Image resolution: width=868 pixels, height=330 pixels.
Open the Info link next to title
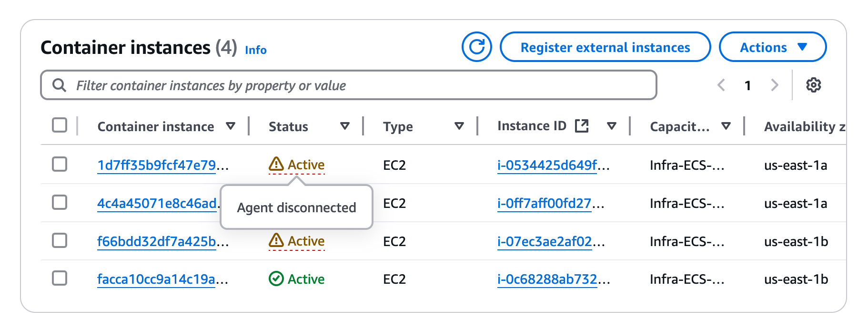point(255,50)
